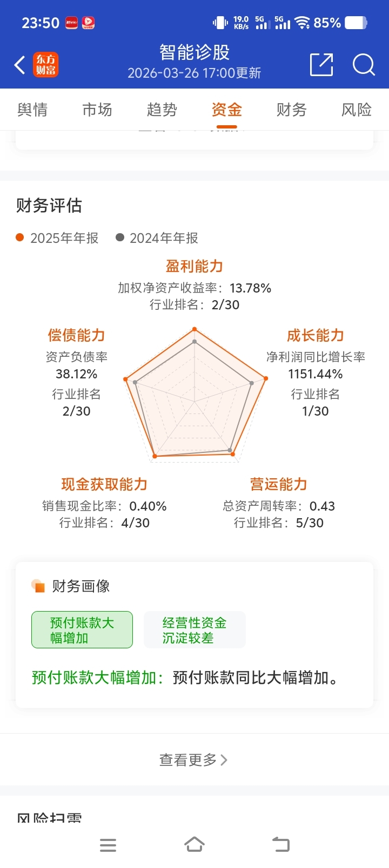Image resolution: width=389 pixels, height=868 pixels.
Task: Select the 预付账款大幅增加 tag
Action: click(82, 630)
